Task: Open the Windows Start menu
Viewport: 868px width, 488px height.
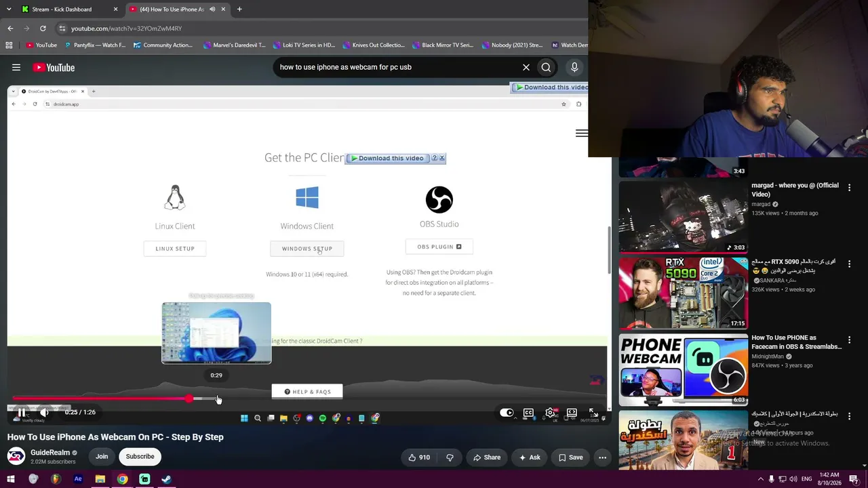Action: click(11, 479)
